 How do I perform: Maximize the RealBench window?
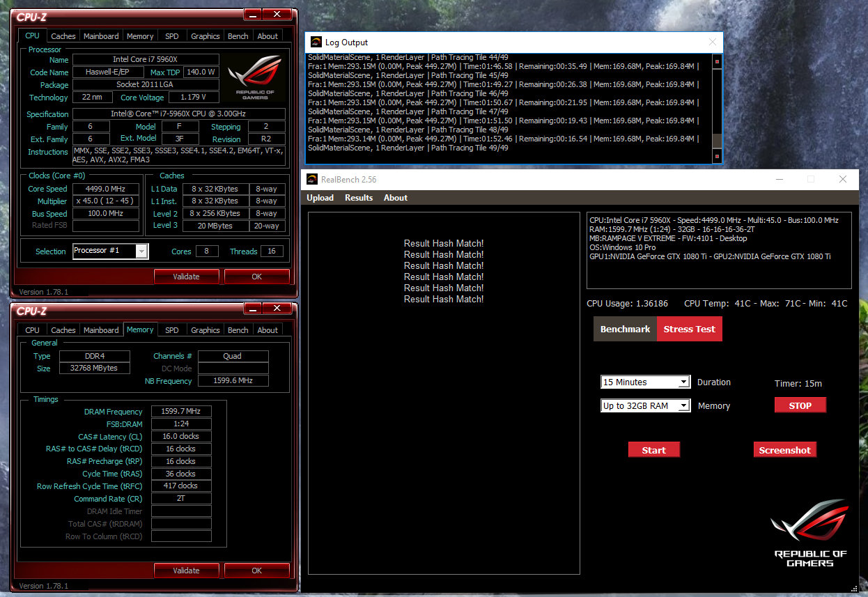[x=810, y=179]
